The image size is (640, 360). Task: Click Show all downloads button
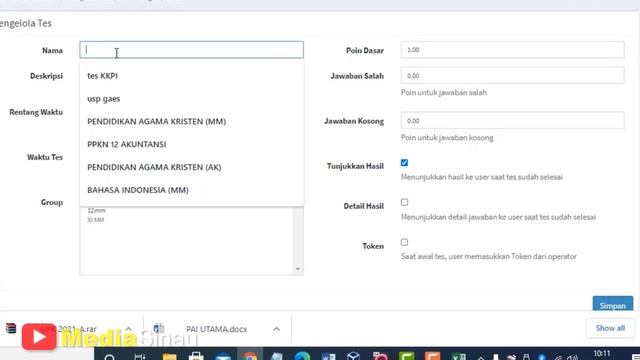610,328
